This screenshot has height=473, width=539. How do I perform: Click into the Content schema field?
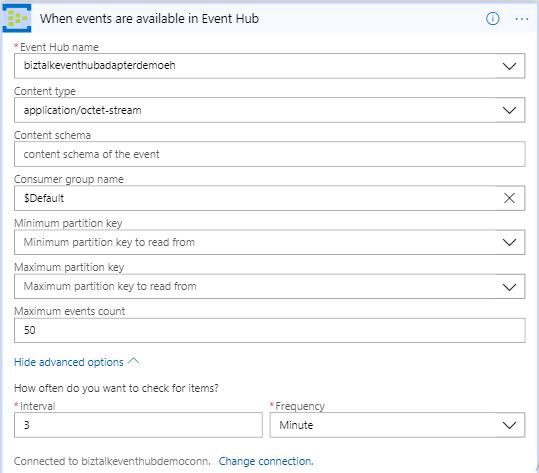pyautogui.click(x=270, y=154)
